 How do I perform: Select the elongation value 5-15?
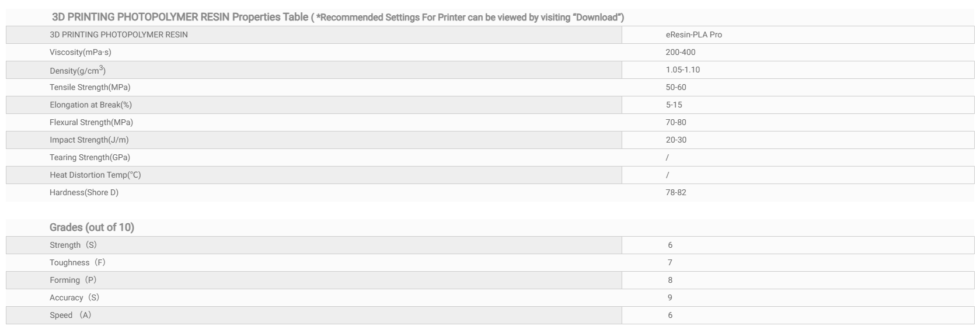(674, 105)
